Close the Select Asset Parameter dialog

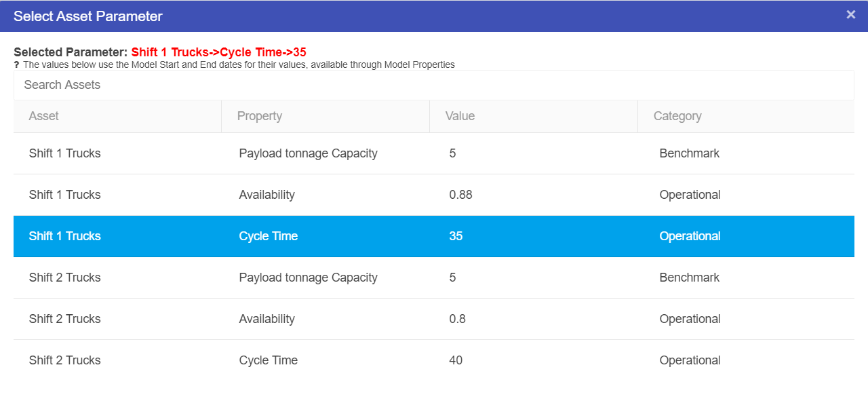tap(850, 15)
